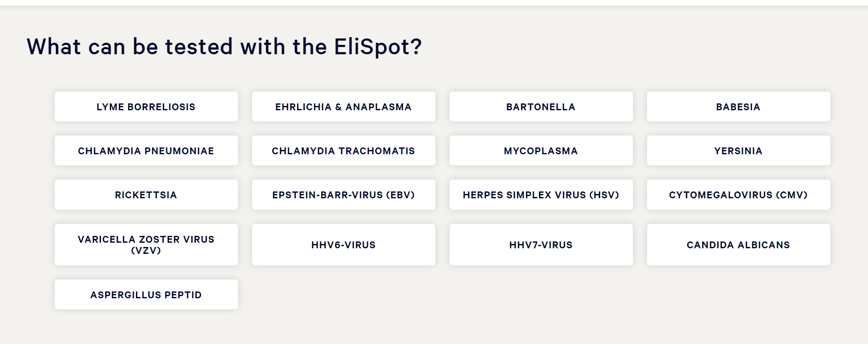Choose the Babesia button
The height and width of the screenshot is (344, 868).
[x=739, y=106]
